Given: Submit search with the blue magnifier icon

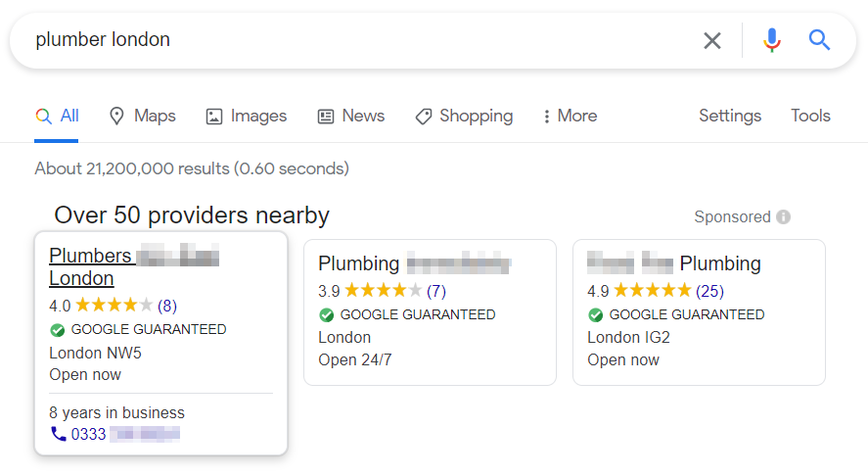Looking at the screenshot, I should pyautogui.click(x=819, y=40).
